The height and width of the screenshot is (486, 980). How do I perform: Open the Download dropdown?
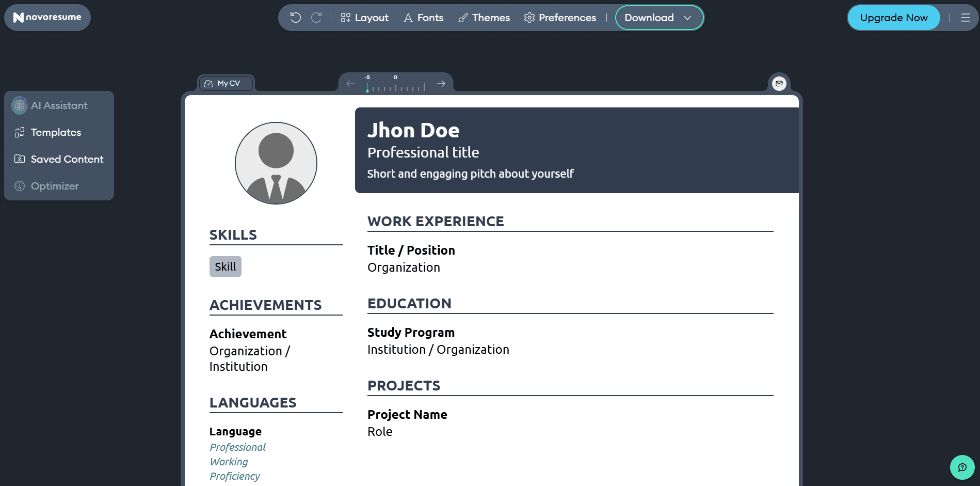(659, 17)
